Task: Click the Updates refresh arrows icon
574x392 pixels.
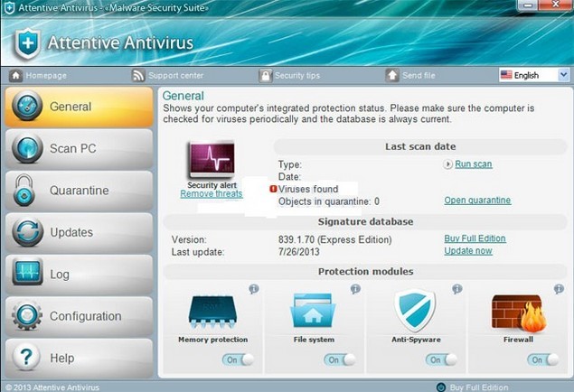Action: (x=27, y=232)
